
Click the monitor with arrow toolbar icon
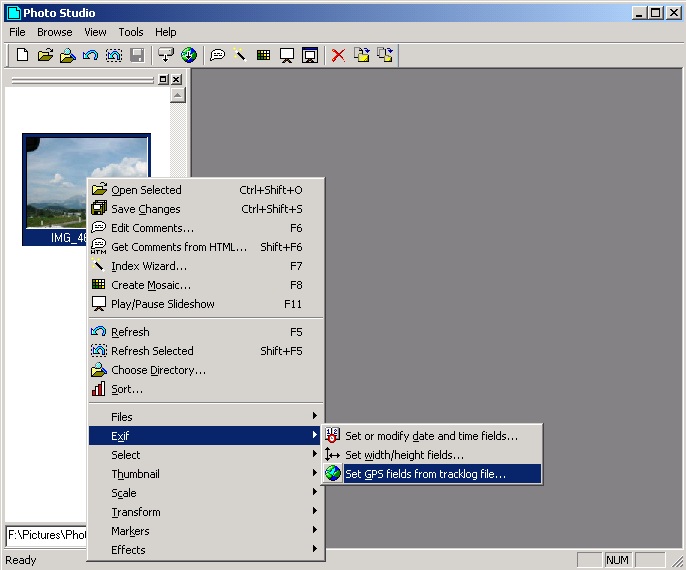(166, 55)
